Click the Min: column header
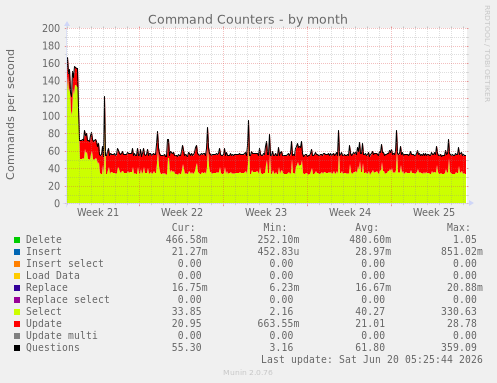 point(275,227)
